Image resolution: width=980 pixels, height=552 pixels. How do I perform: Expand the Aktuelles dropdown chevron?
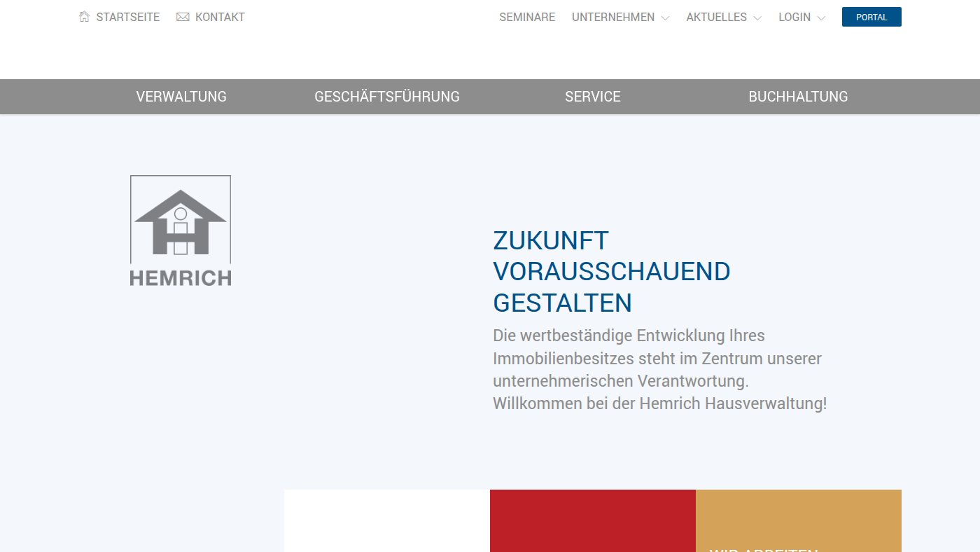coord(757,18)
